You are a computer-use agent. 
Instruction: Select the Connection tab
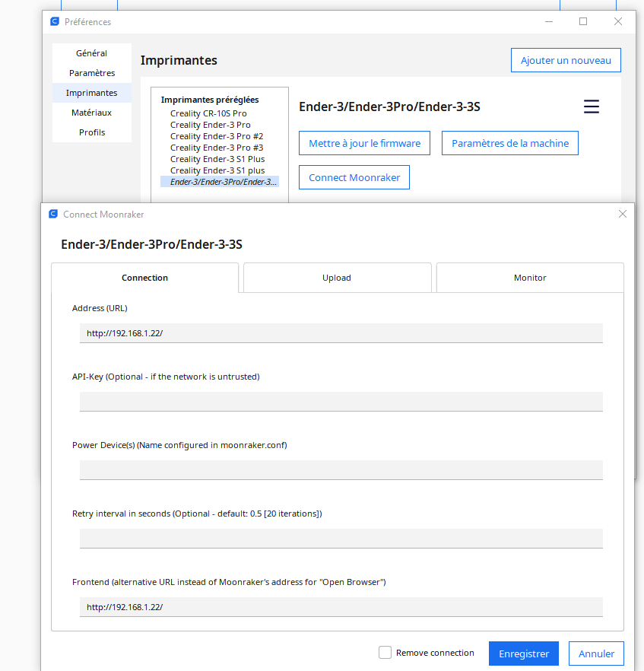tap(144, 278)
